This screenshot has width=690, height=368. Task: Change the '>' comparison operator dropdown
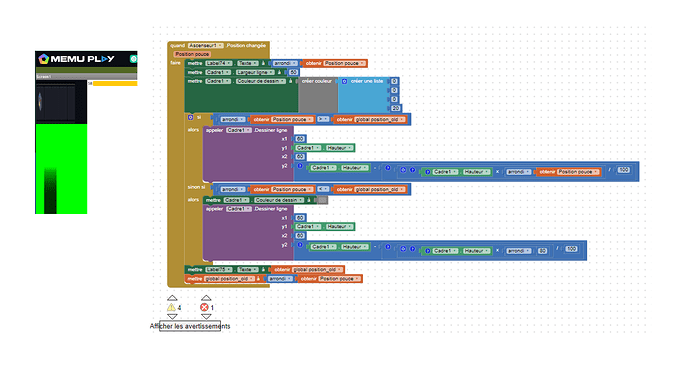click(x=323, y=119)
